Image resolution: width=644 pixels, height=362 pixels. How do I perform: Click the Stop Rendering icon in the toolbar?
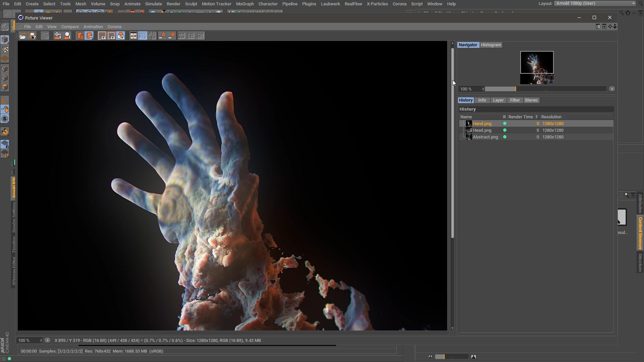pyautogui.click(x=45, y=36)
